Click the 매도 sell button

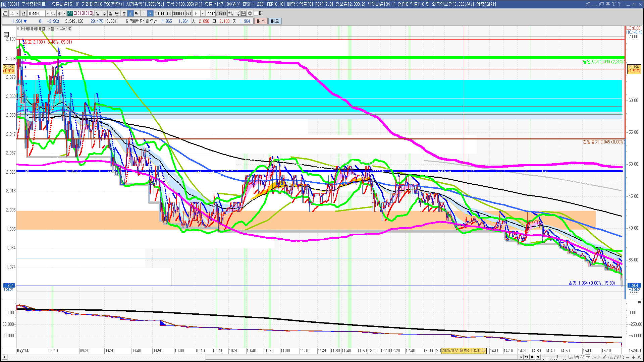point(275,21)
